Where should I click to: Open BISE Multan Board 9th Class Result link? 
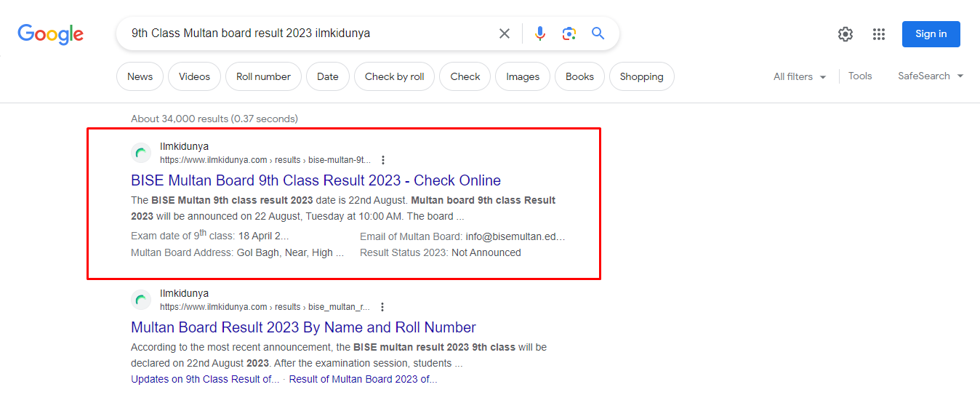(316, 180)
